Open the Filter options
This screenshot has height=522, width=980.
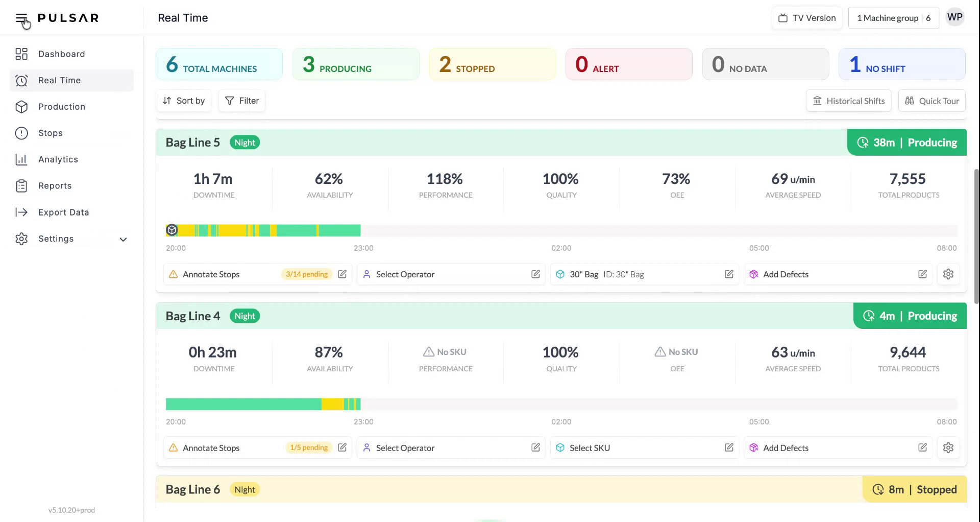tap(242, 101)
